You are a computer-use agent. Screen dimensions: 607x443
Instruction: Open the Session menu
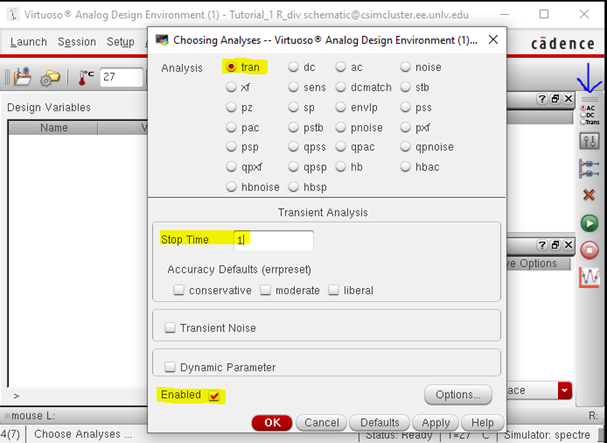pos(77,42)
